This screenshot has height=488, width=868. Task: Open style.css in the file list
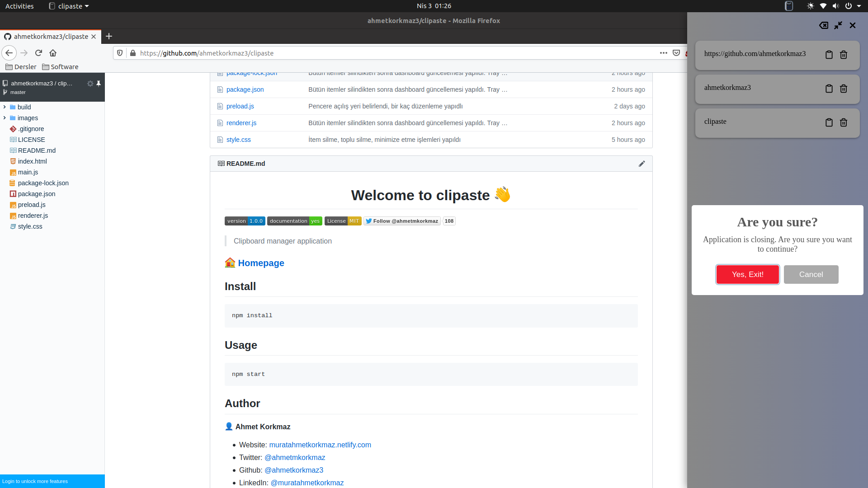pos(239,140)
